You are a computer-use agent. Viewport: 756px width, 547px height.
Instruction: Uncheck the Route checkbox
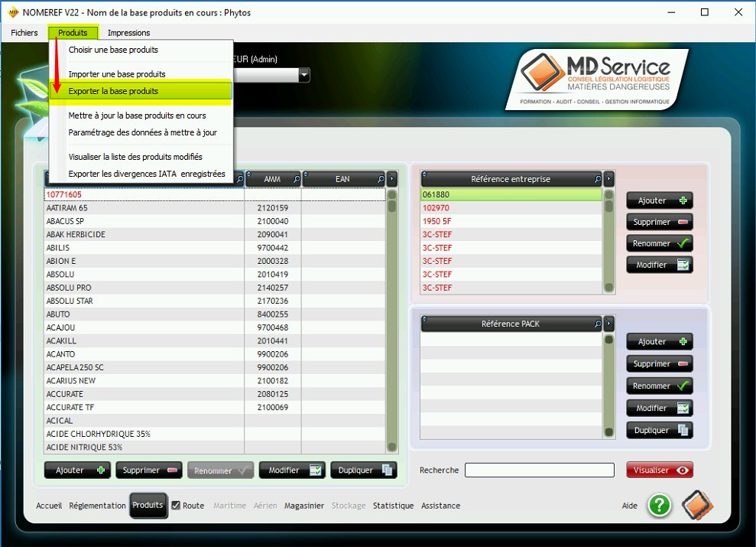click(176, 506)
